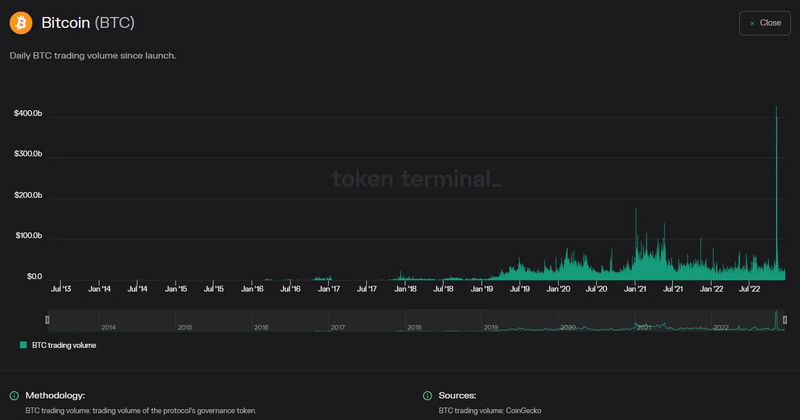Click the $400.0b y-axis label
800x420 pixels.
(28, 114)
